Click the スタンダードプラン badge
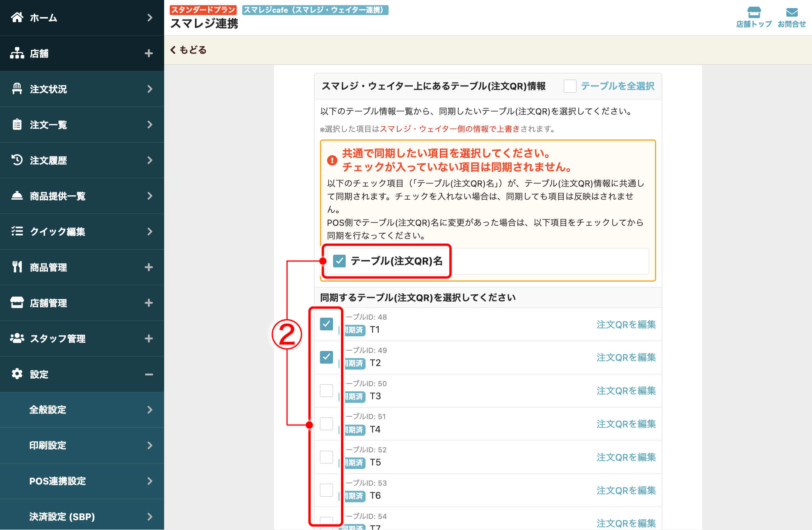 click(x=203, y=10)
